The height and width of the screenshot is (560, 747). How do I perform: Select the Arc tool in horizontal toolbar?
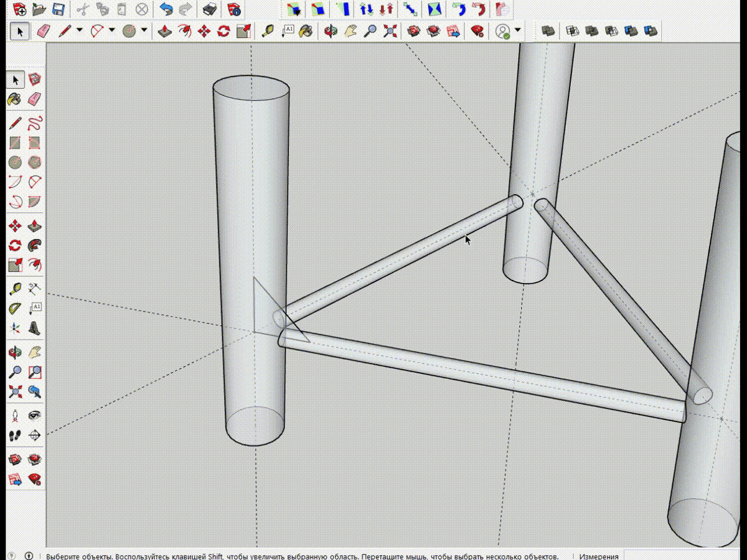pyautogui.click(x=97, y=30)
